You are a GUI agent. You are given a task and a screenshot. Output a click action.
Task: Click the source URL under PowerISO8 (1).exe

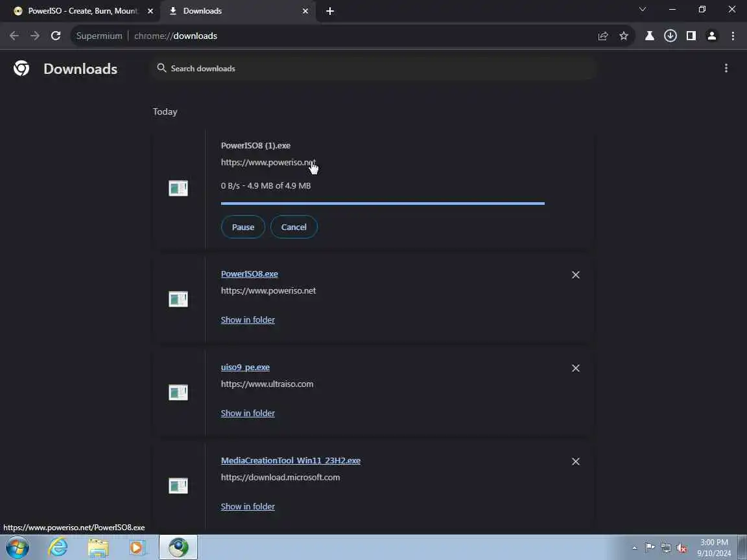[268, 163]
